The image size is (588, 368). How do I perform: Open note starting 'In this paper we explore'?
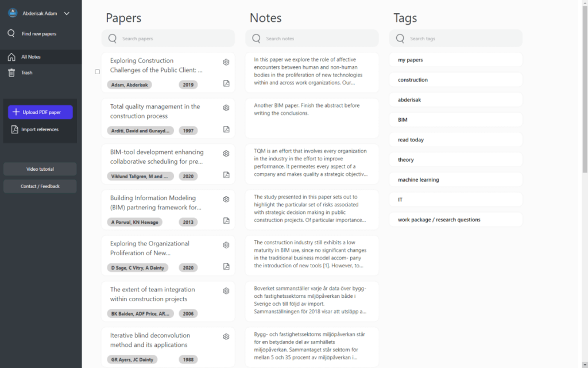[312, 72]
